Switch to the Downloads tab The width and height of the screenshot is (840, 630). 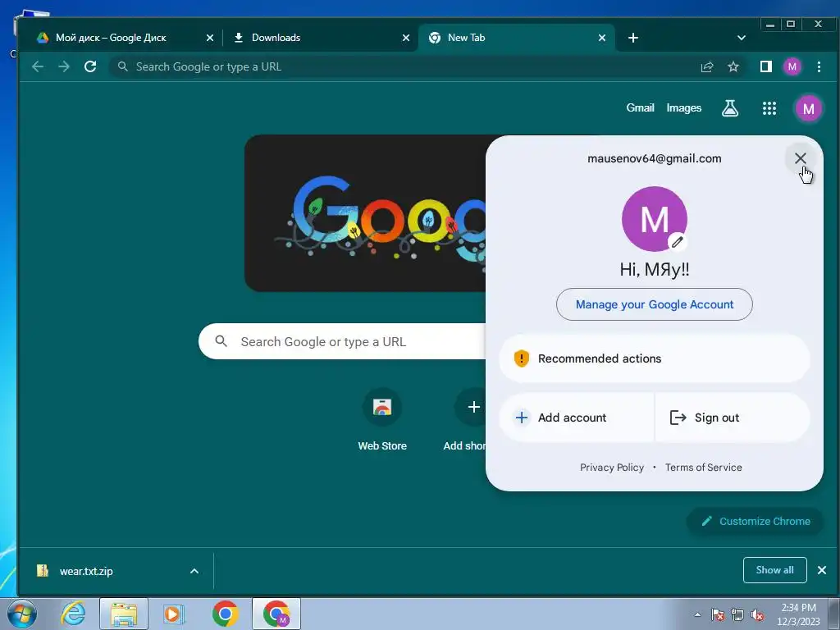tap(276, 38)
